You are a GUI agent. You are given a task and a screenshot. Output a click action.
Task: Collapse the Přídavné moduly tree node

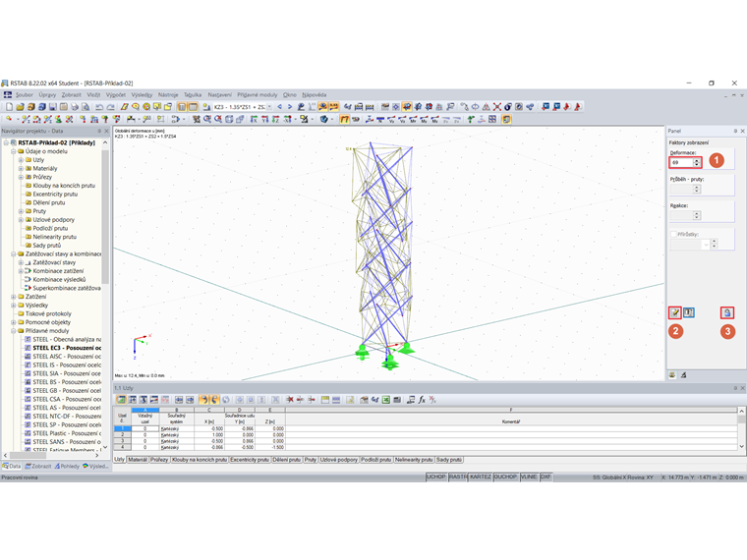pyautogui.click(x=14, y=331)
